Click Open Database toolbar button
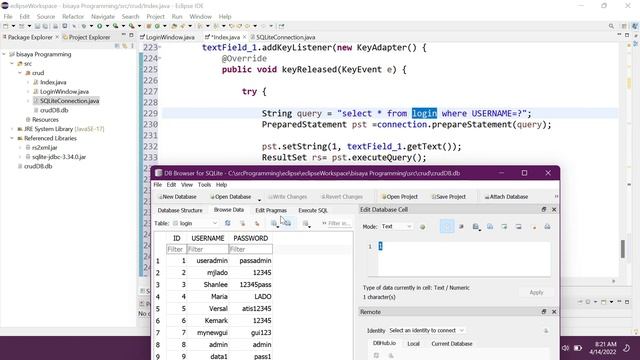Viewport: 640px width, 360px height. (x=231, y=197)
